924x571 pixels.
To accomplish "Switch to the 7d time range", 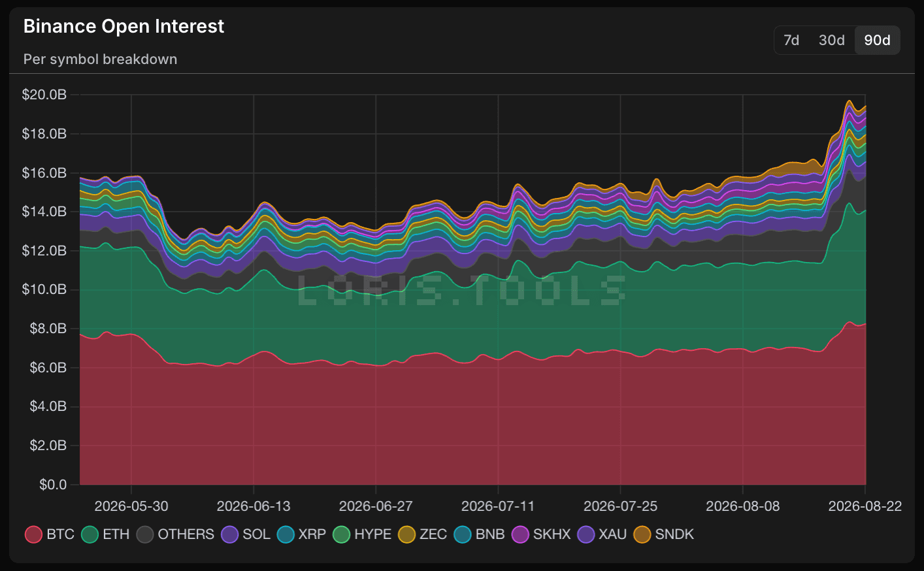I will click(791, 41).
